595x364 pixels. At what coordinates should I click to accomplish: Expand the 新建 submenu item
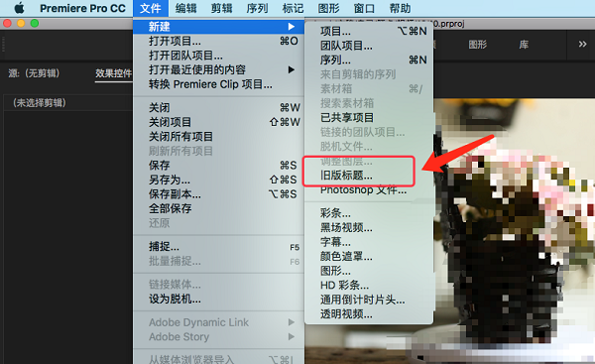tap(218, 27)
